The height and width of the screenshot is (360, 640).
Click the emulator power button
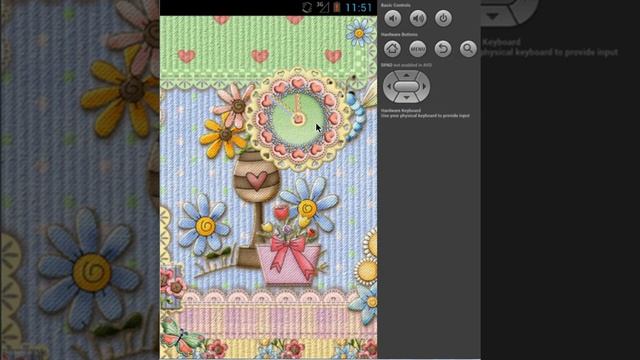click(x=443, y=18)
